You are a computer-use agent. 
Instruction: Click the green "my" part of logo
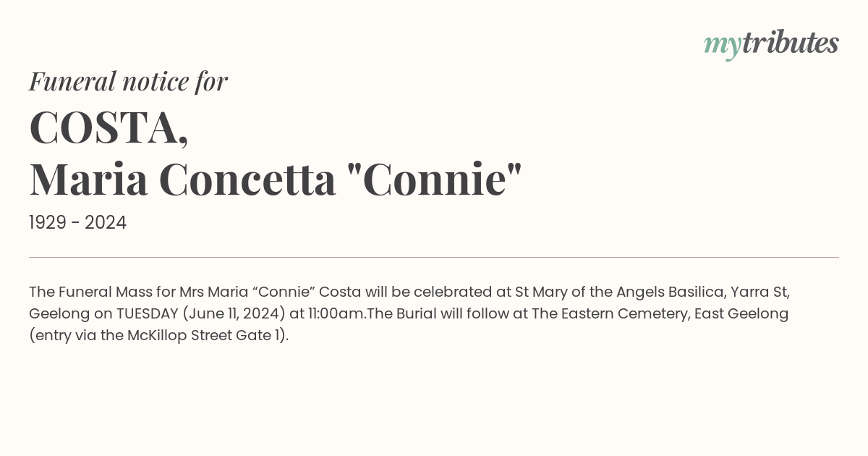[722, 47]
